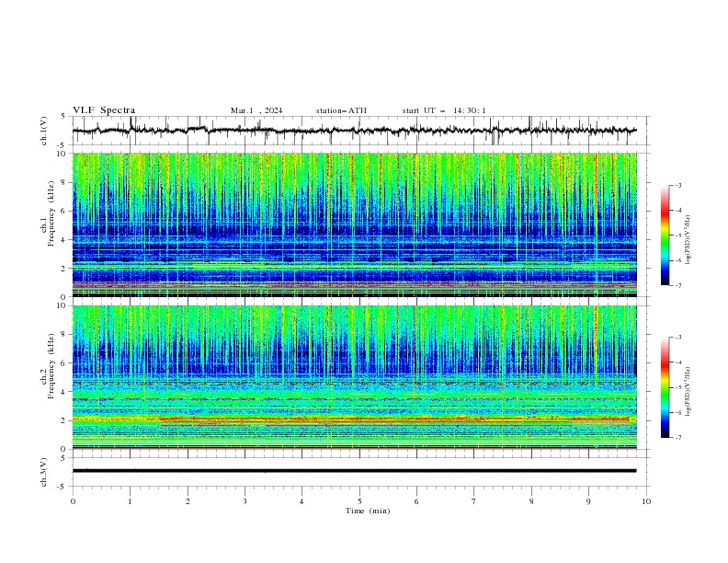This screenshot has height=563, width=728.
Task: Click the "-5" label on ch.1 color bar
Action: pos(677,236)
